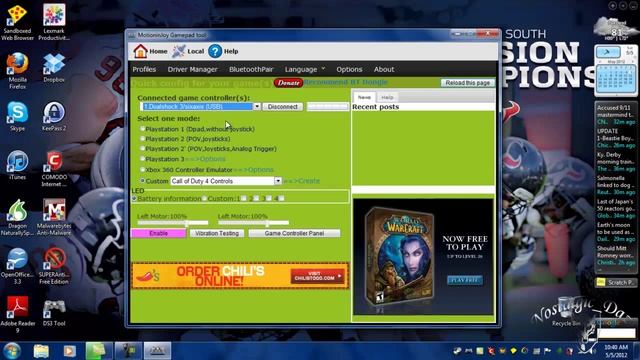Open Game Controller Panel button
This screenshot has width=640, height=360.
tap(294, 233)
